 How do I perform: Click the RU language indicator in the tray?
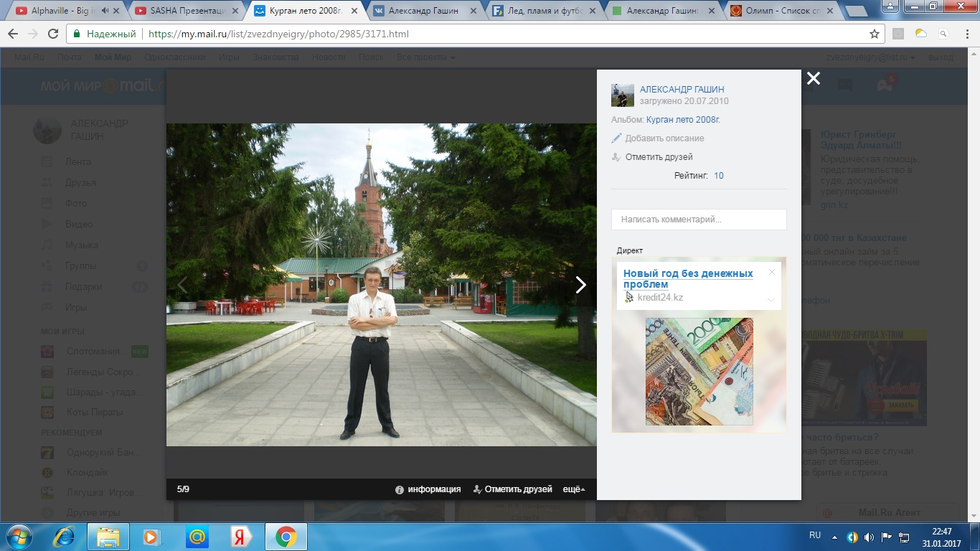814,536
